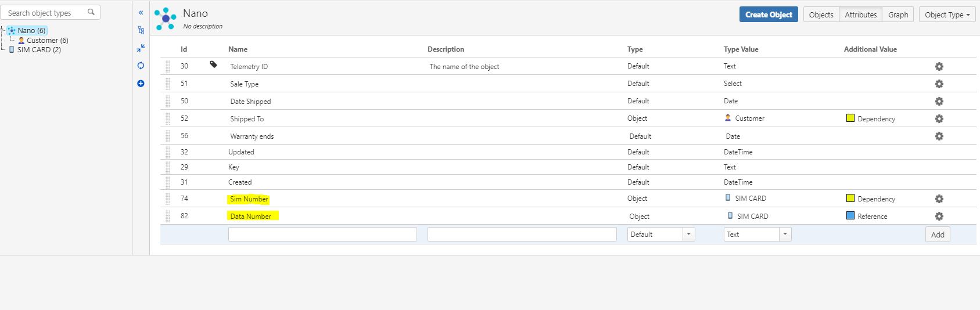Viewport: 980px width, 310px height.
Task: Click the collapse sidebar double-chevron icon
Action: [x=141, y=12]
